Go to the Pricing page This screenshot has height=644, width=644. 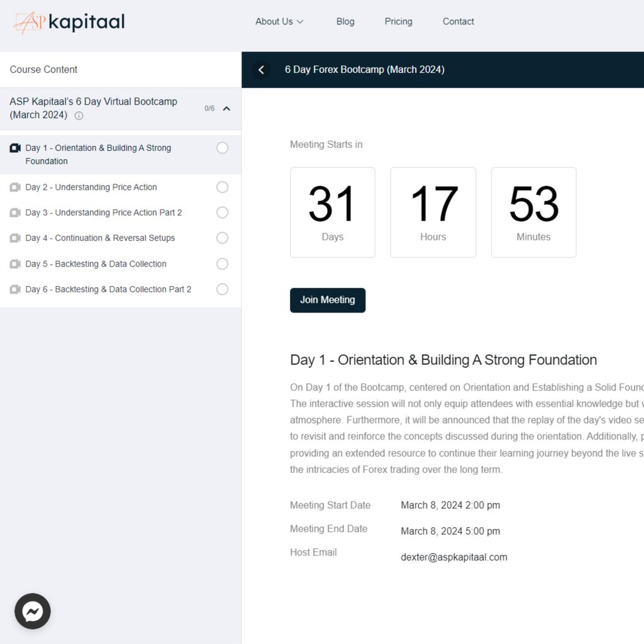click(x=398, y=21)
